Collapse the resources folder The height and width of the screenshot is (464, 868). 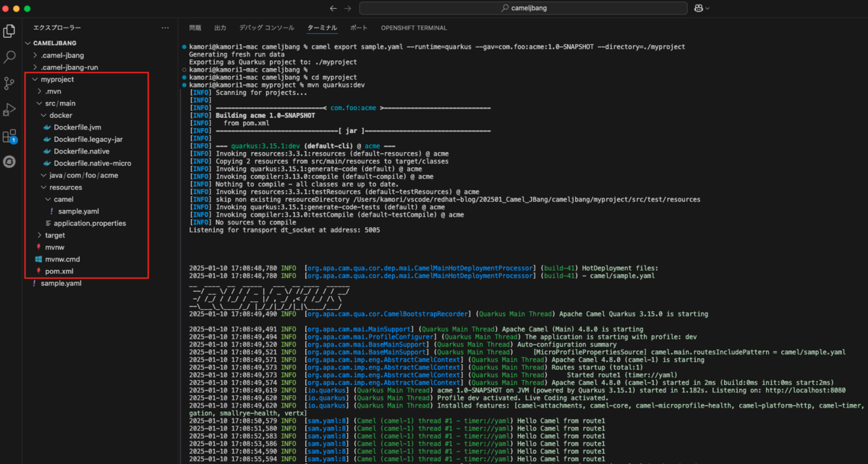pos(66,187)
